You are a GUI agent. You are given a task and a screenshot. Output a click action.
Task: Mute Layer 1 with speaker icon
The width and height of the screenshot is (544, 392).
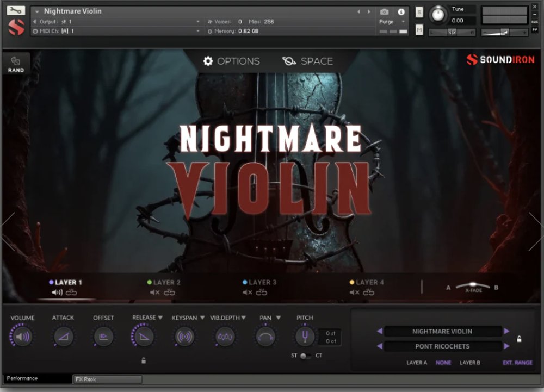(57, 293)
